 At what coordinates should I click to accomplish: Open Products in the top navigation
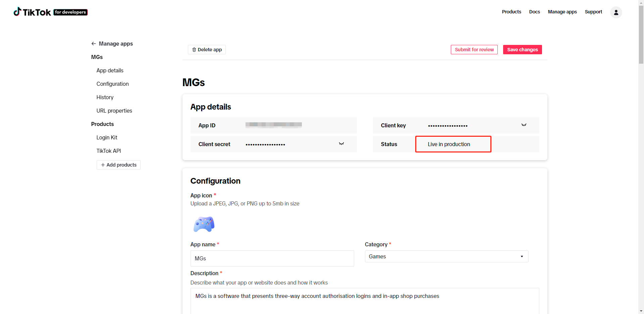512,12
